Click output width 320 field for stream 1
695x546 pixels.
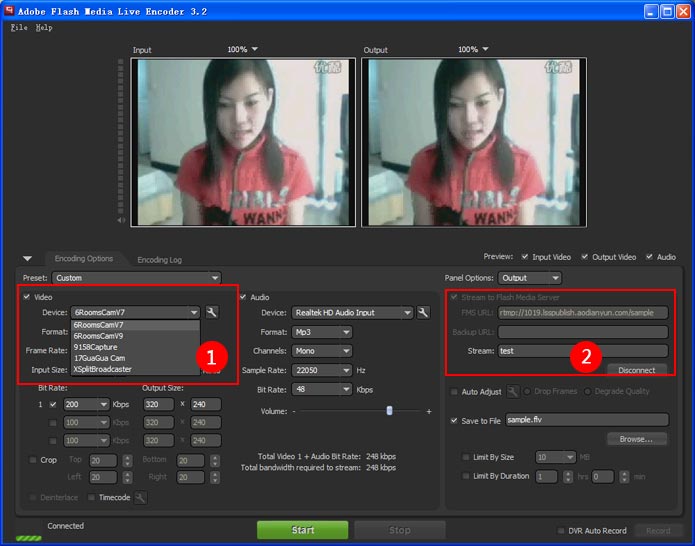tap(159, 404)
